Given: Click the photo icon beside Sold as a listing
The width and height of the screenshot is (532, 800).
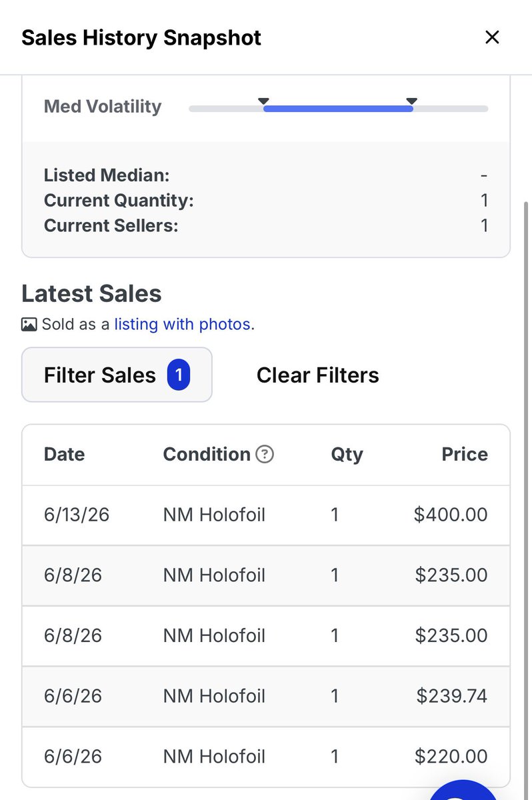Looking at the screenshot, I should pos(29,325).
